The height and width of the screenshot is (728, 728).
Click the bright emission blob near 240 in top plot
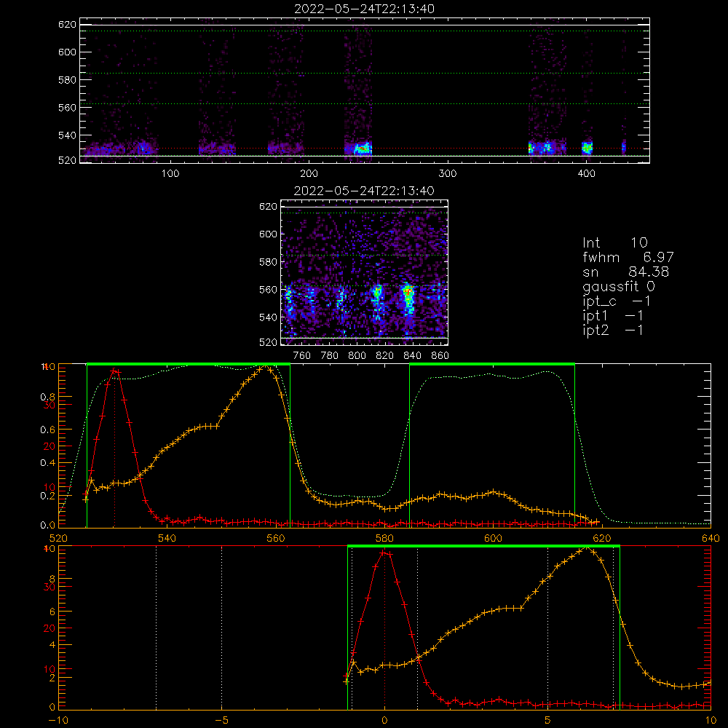[363, 149]
